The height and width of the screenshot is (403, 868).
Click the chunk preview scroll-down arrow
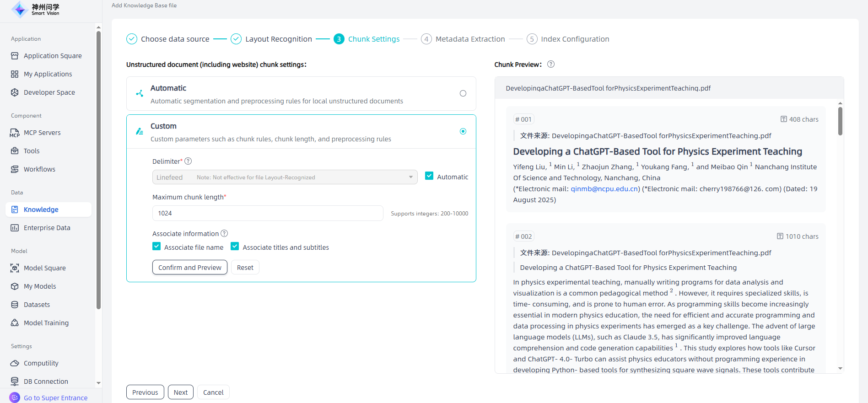click(x=840, y=368)
